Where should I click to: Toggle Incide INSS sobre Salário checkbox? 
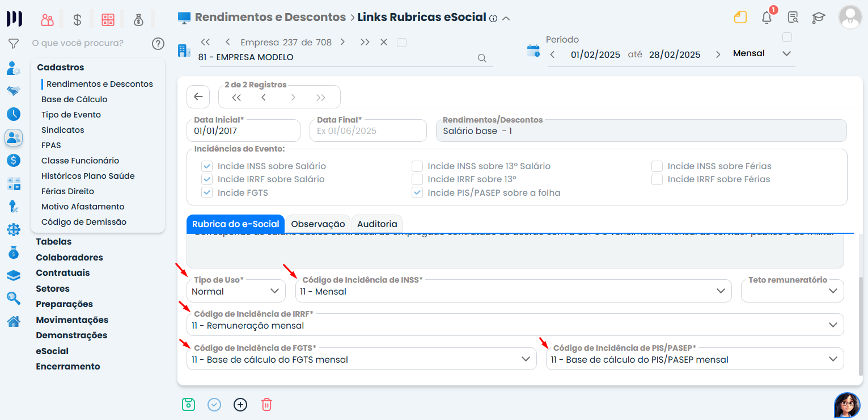tap(207, 166)
